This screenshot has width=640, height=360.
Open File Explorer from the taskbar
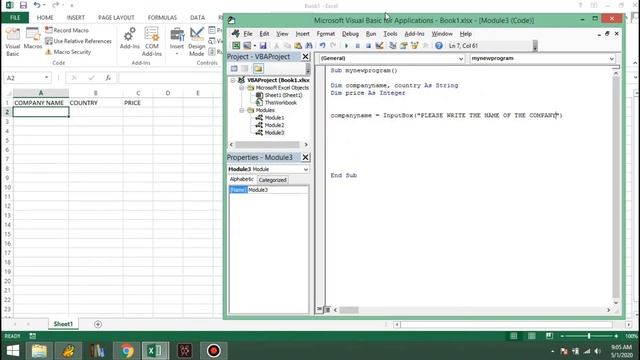pos(39,351)
